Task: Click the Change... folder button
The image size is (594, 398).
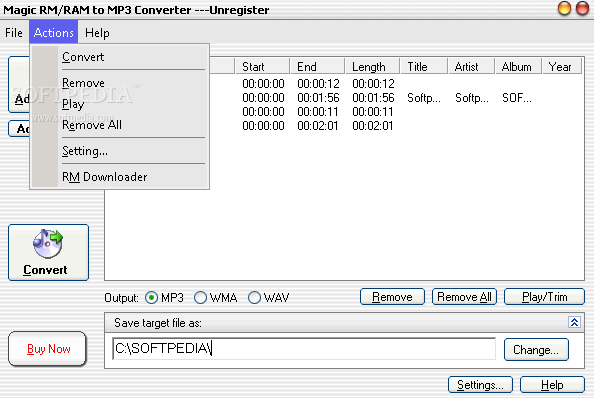Action: point(536,350)
